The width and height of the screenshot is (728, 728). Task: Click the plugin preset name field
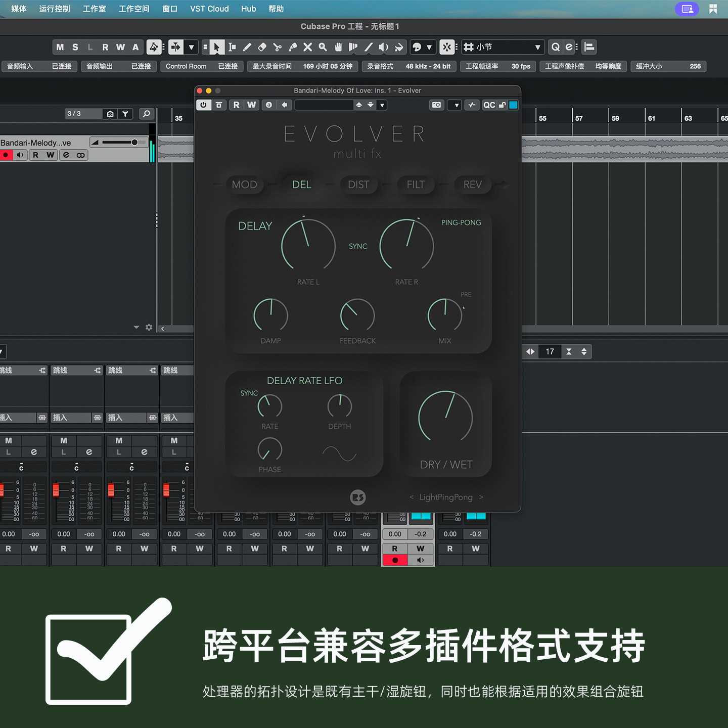click(x=324, y=105)
